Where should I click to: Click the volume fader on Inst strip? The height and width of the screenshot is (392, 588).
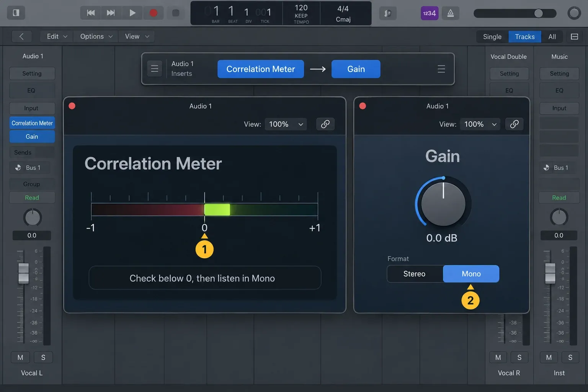(x=550, y=273)
